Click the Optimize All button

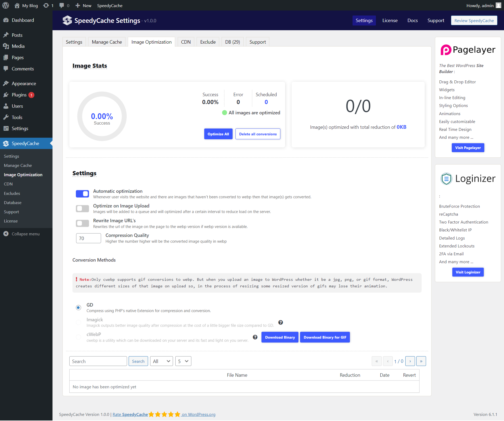tap(218, 134)
